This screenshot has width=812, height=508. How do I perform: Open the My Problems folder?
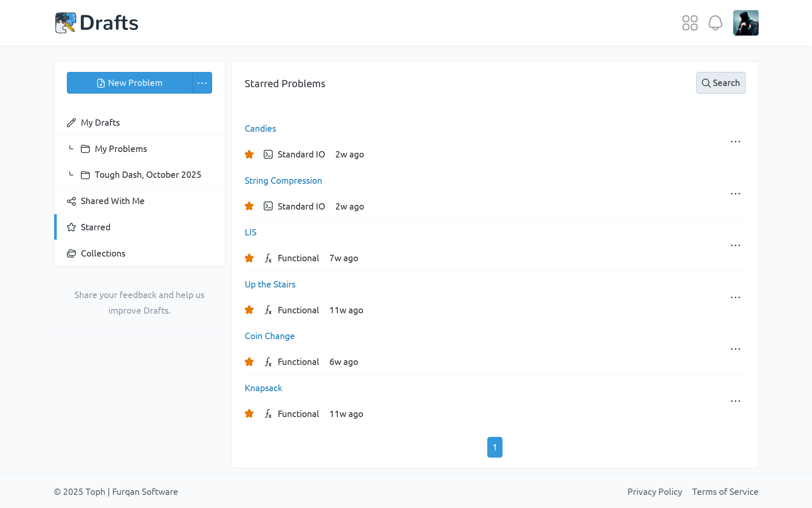pyautogui.click(x=121, y=149)
